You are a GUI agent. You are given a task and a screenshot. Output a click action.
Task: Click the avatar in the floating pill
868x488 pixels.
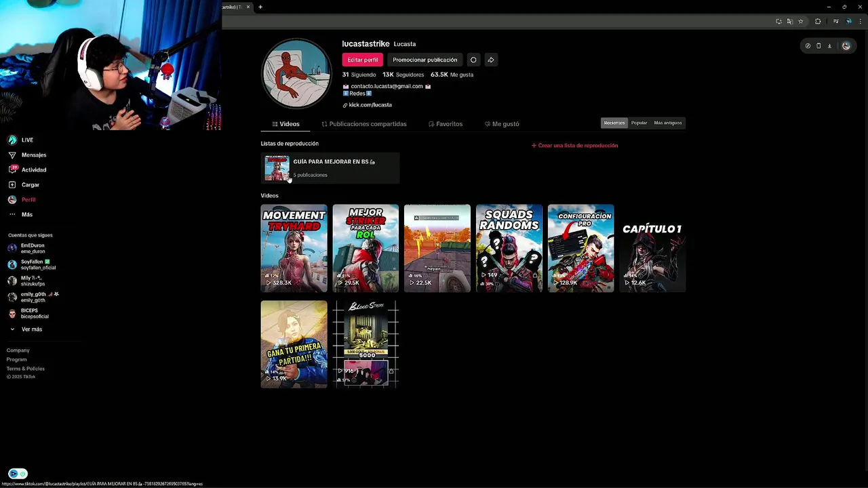[x=846, y=46]
